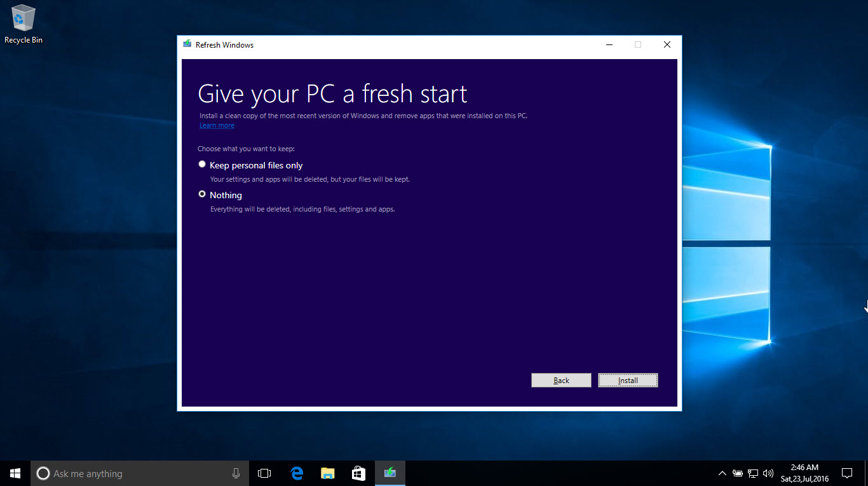Click the Refresh Windows taskbar app icon
868x486 pixels.
[390, 473]
